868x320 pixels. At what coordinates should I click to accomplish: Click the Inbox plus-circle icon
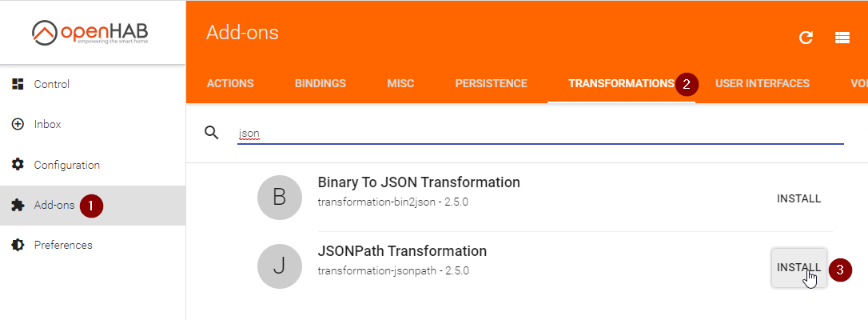pos(18,124)
